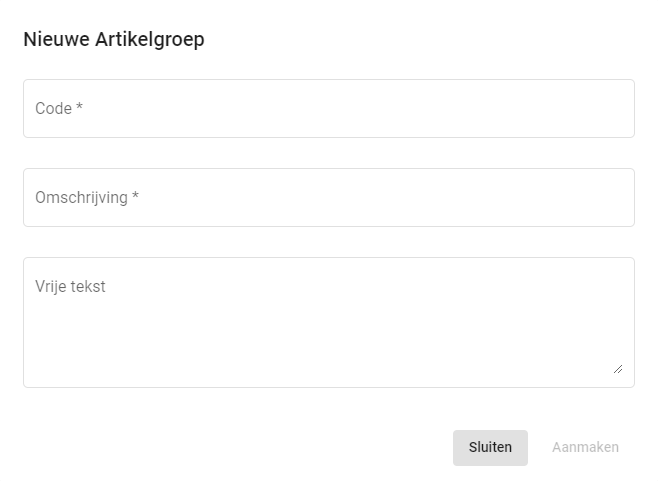
Task: Click the asterisk next to Omschrijving
Action: (x=135, y=196)
